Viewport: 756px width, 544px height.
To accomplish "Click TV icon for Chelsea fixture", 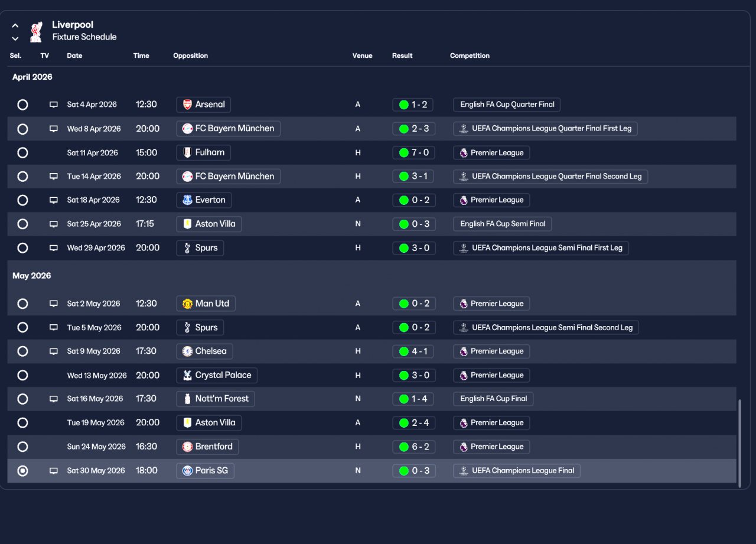I will pos(54,351).
